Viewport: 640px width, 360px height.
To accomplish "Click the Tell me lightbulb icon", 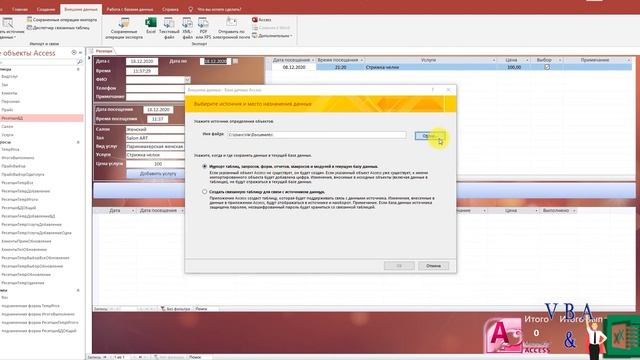I will point(191,9).
